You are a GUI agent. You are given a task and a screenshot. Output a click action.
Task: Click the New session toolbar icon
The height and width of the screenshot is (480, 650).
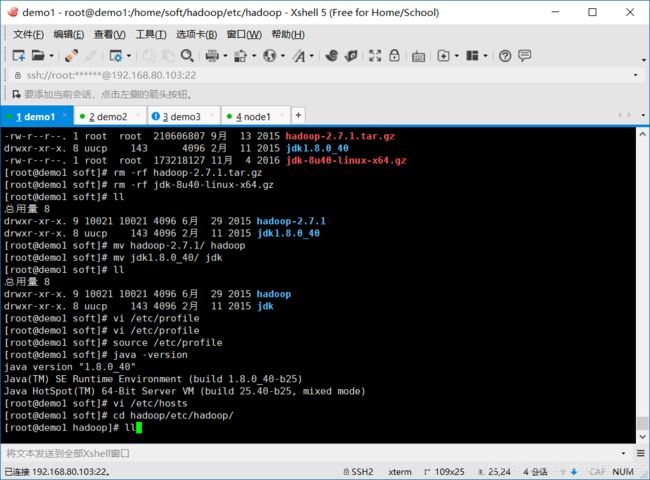(19, 56)
